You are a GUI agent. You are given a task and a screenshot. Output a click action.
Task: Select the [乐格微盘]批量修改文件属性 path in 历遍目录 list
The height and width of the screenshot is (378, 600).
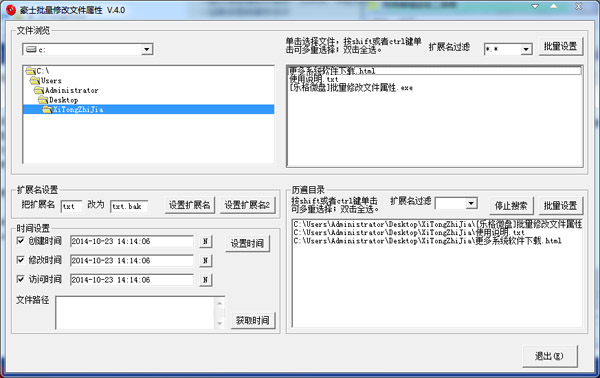(438, 224)
